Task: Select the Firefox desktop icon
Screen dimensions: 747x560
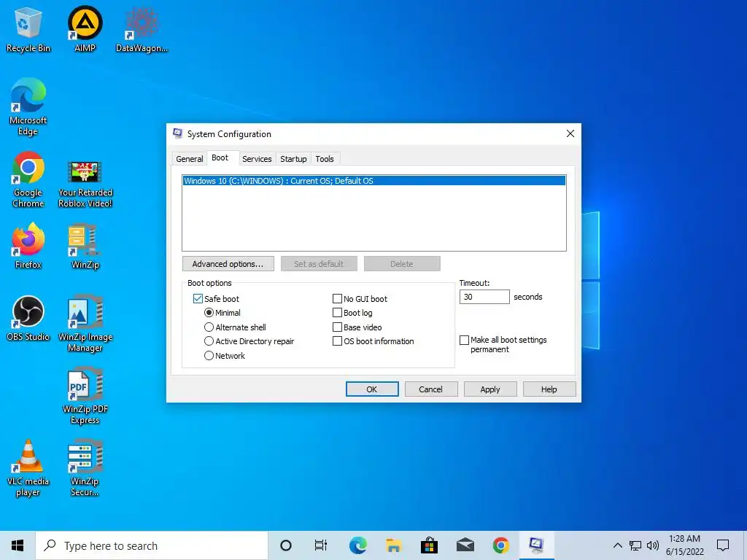Action: pos(28,246)
